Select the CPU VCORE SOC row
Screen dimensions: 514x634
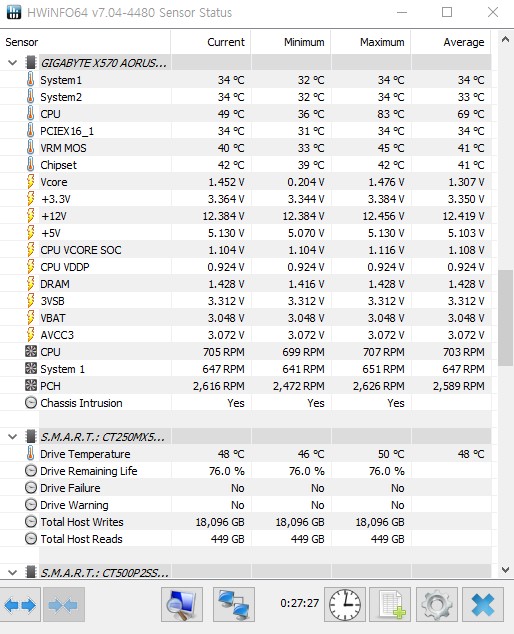tap(245, 250)
